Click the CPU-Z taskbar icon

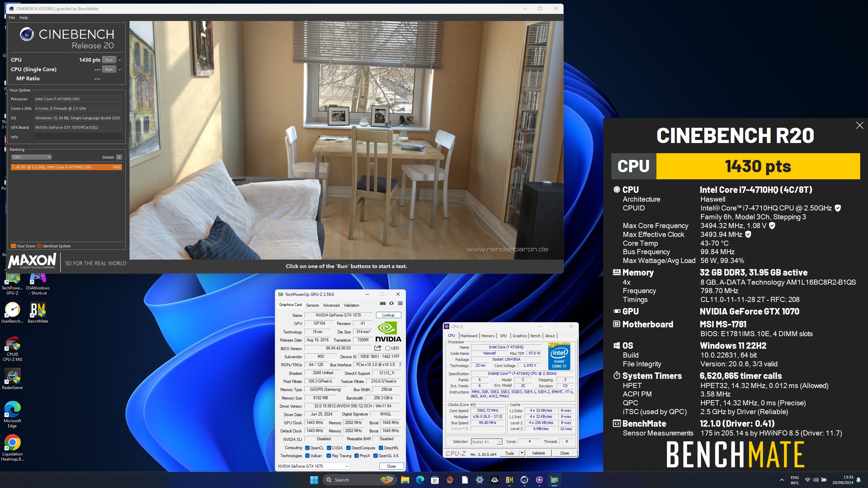coord(539,480)
